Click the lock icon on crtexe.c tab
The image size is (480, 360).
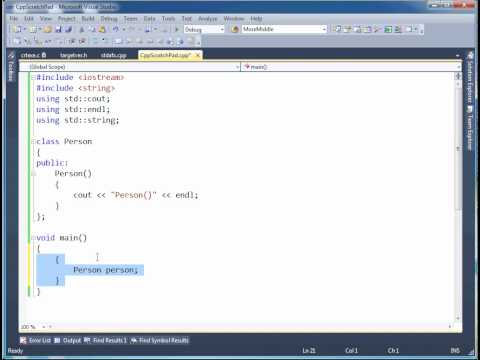pos(44,55)
